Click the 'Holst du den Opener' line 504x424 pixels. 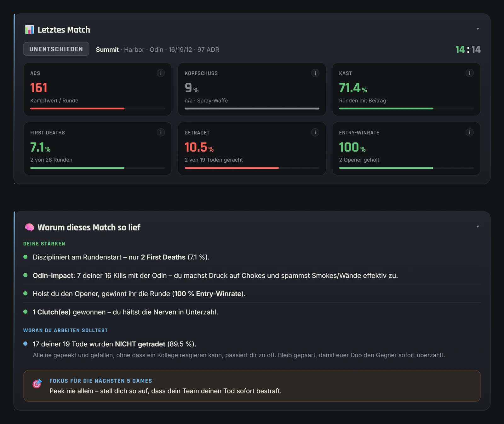click(x=139, y=294)
